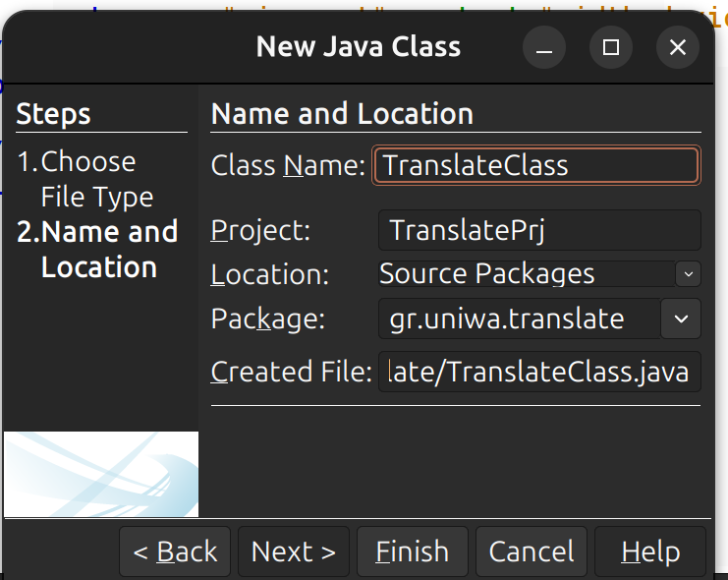728x580 pixels.
Task: Open Help for this wizard
Action: click(x=650, y=551)
